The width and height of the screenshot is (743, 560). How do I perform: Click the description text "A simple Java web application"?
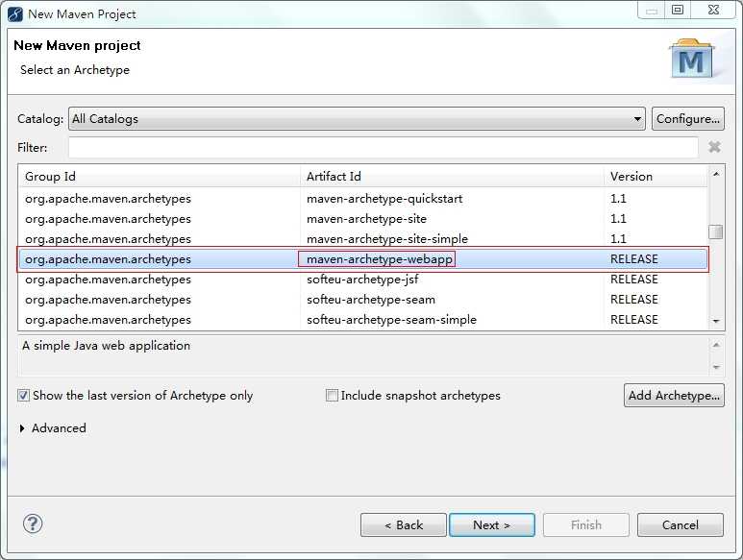coord(106,346)
